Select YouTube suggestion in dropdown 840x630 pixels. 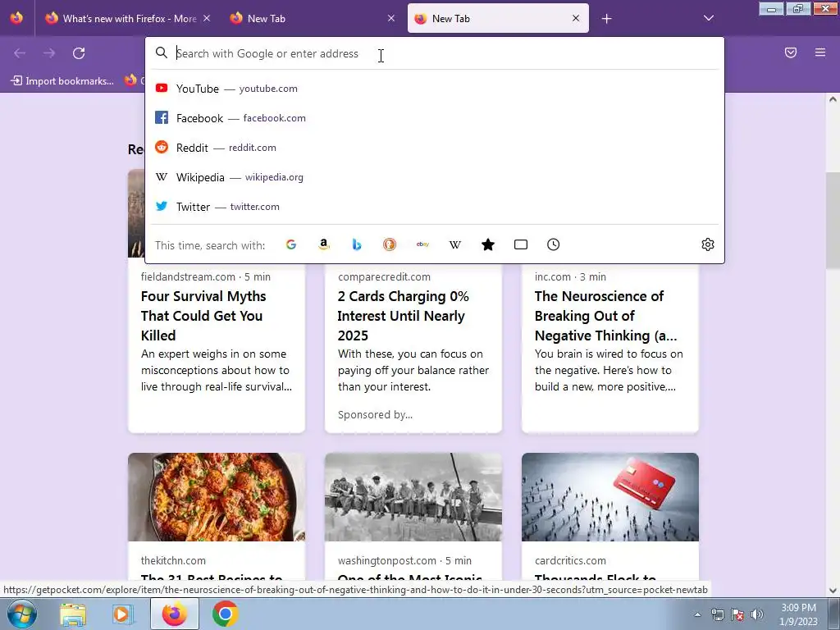click(x=435, y=89)
